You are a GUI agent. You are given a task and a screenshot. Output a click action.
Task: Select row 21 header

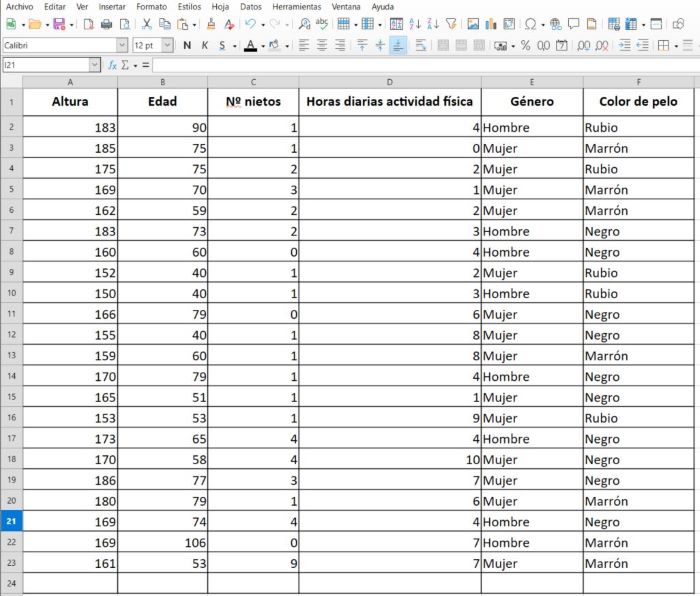11,521
